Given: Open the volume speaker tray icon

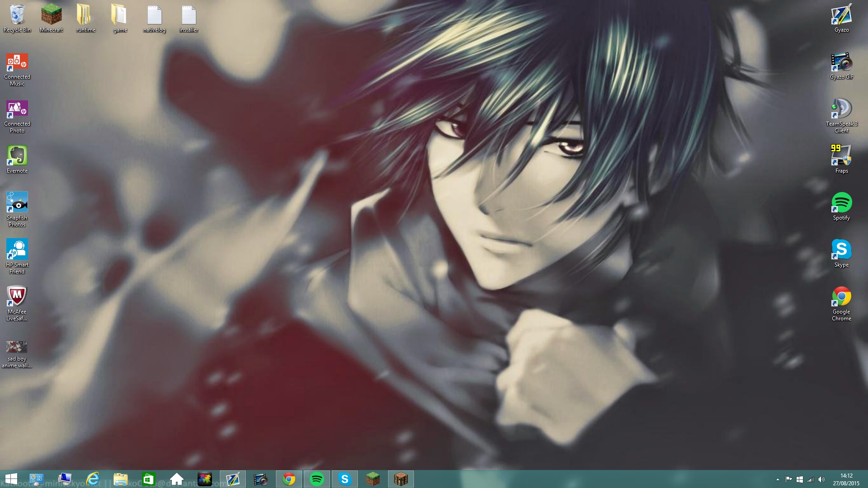Looking at the screenshot, I should pos(821,479).
